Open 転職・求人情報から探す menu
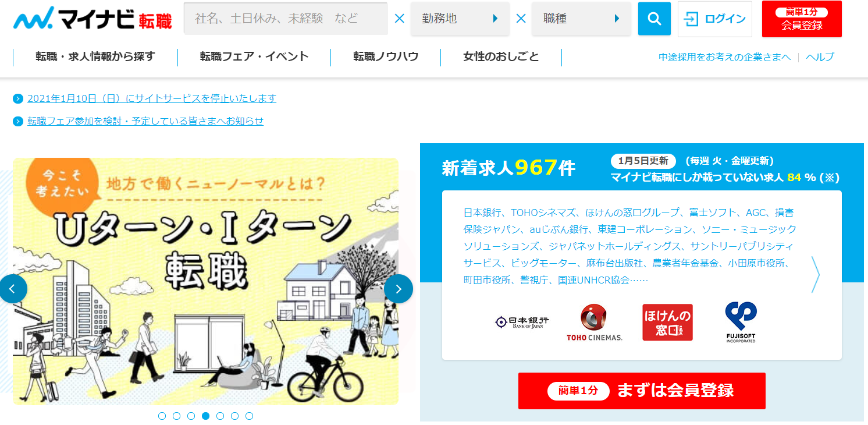The image size is (868, 425). [x=95, y=57]
